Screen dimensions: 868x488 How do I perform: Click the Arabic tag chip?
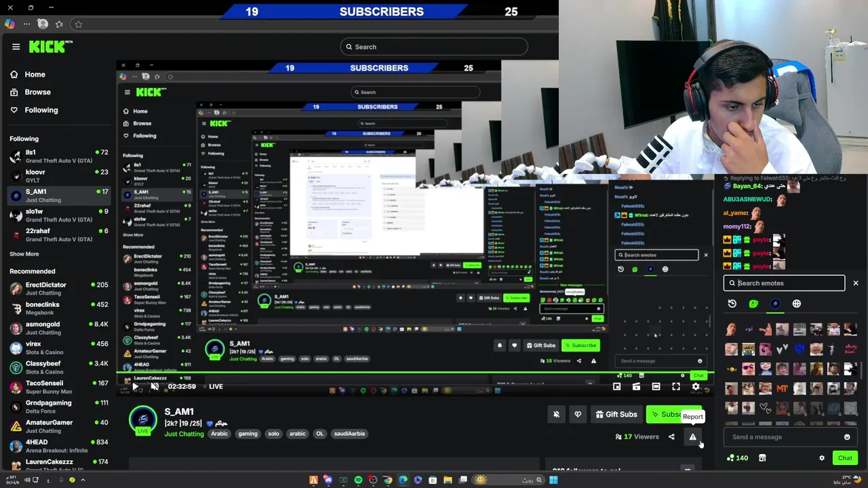click(x=219, y=434)
